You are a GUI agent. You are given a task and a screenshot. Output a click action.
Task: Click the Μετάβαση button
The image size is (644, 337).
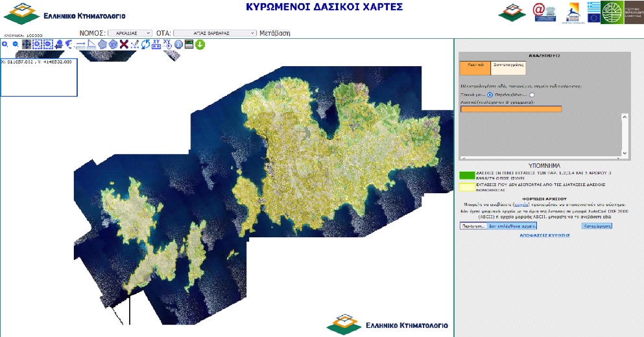coord(274,32)
